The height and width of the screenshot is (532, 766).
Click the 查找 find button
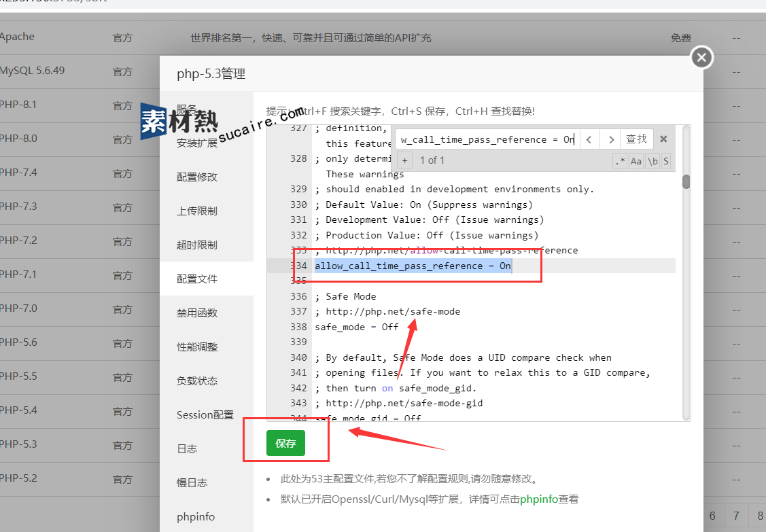coord(637,139)
